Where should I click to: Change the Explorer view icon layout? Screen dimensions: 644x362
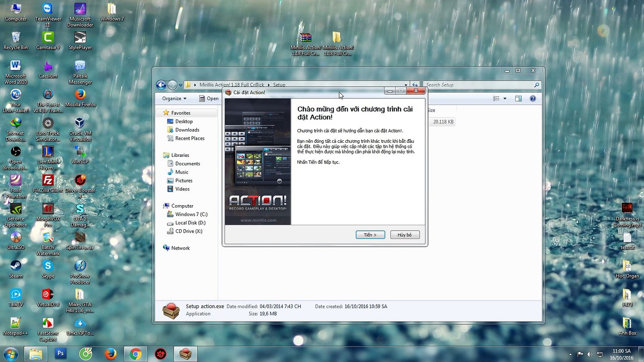point(497,99)
